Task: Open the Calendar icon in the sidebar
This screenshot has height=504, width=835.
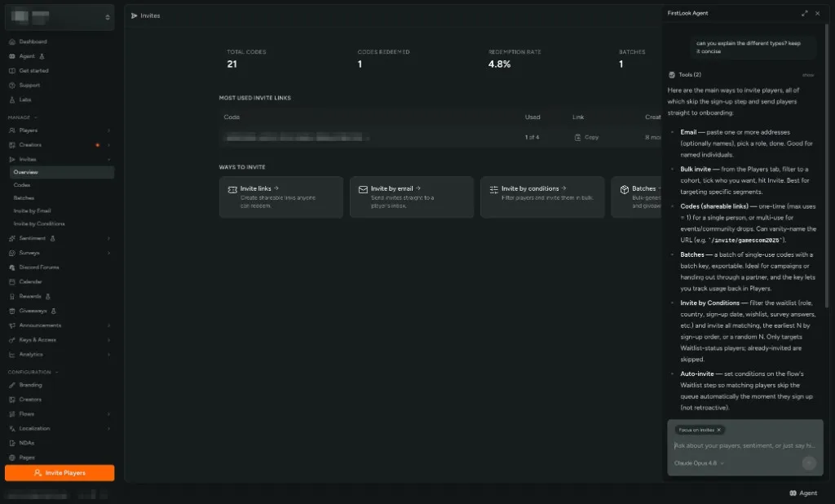Action: (11, 282)
